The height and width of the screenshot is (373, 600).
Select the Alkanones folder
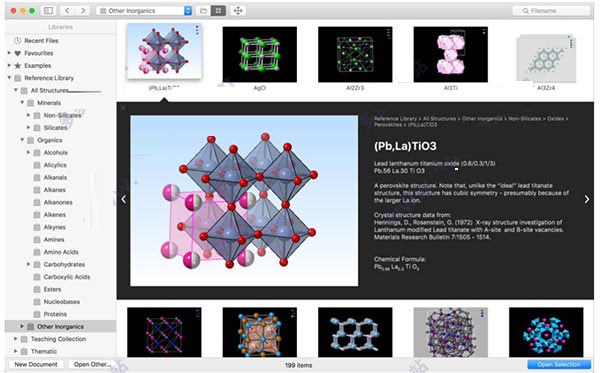(x=53, y=202)
